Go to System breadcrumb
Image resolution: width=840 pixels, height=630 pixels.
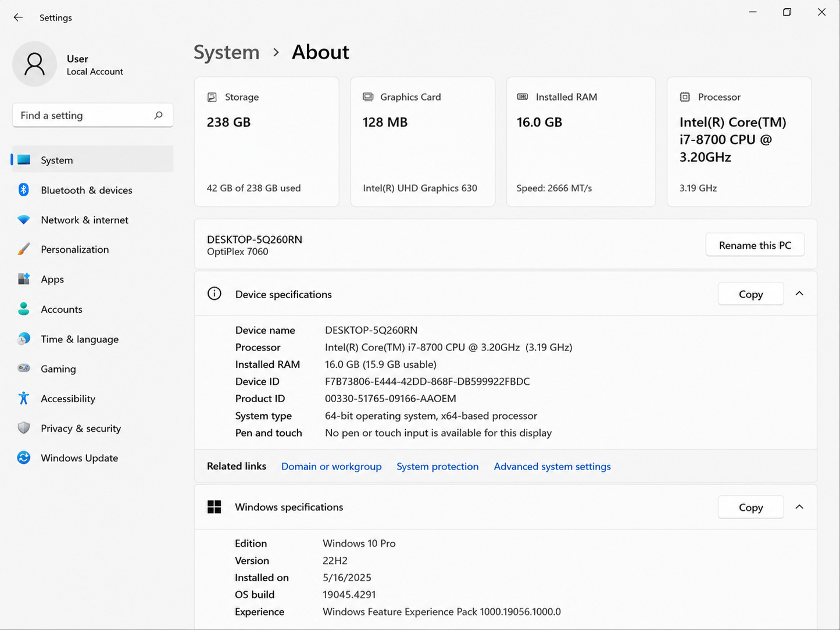tap(226, 52)
